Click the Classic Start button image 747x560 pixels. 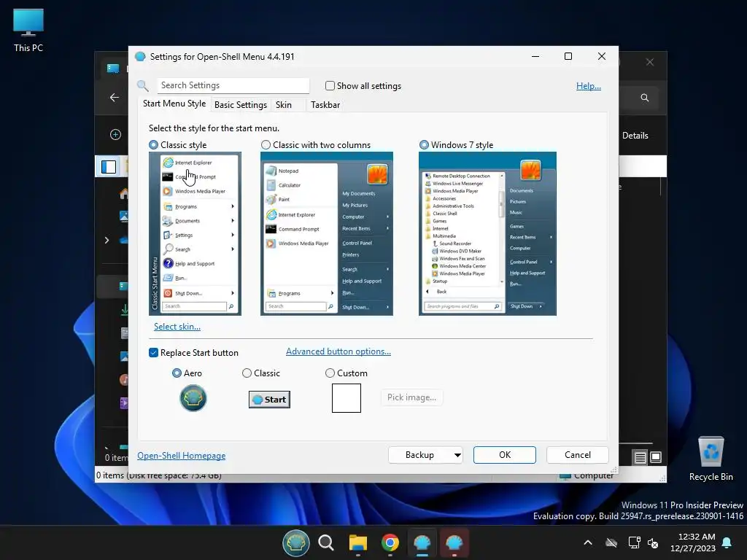(x=269, y=400)
